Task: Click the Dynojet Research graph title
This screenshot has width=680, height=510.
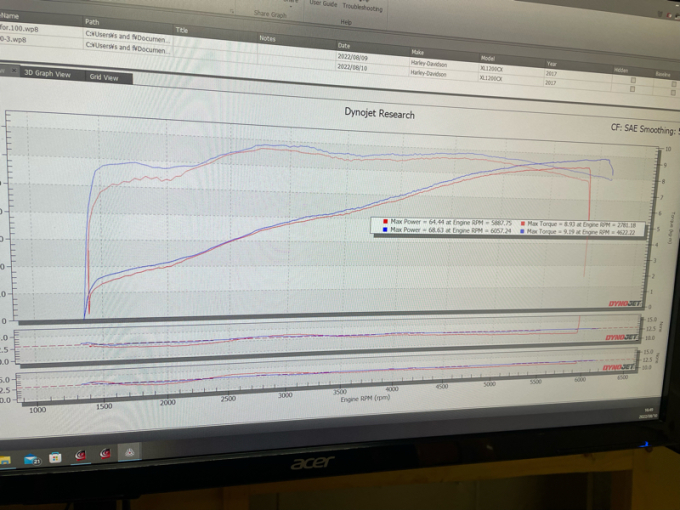Action: point(379,113)
